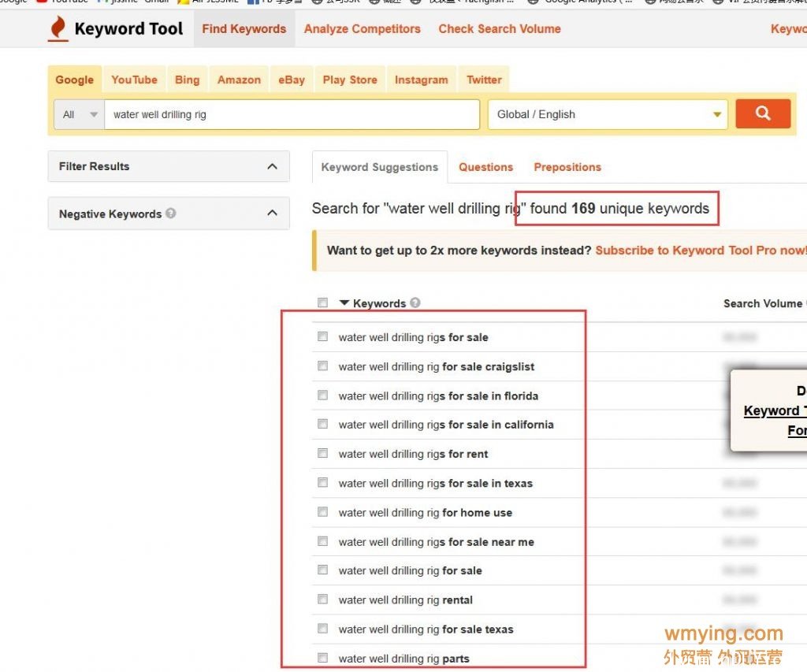Collapse the Negative Keywords panel
This screenshot has height=672, width=807.
pos(272,213)
